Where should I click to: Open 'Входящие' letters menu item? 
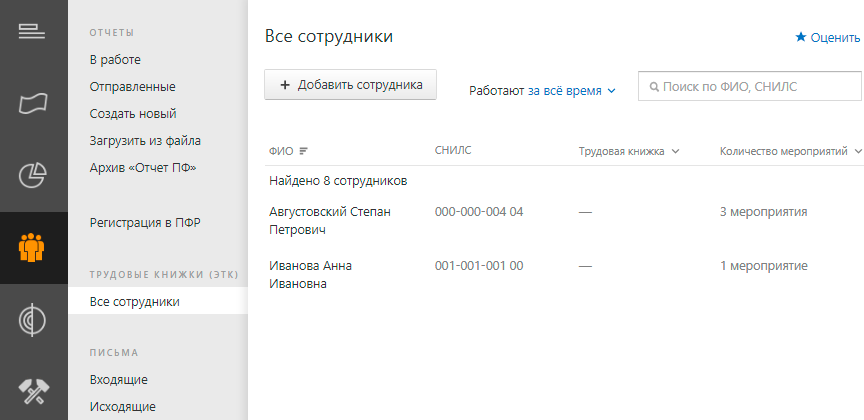118,380
